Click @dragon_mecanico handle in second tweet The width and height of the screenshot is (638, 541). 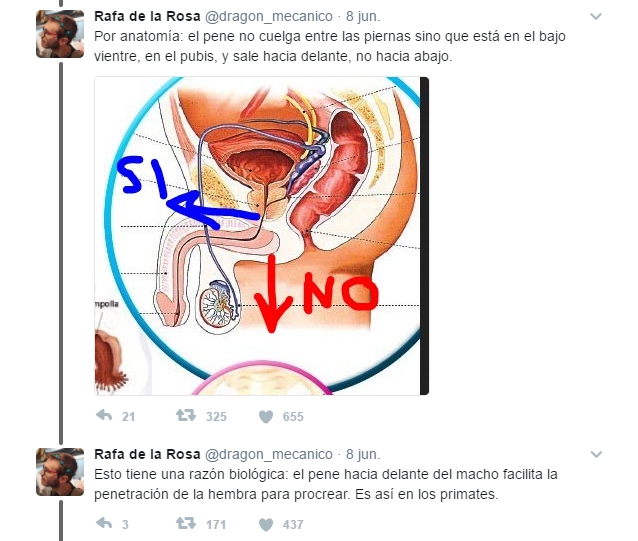[x=269, y=454]
